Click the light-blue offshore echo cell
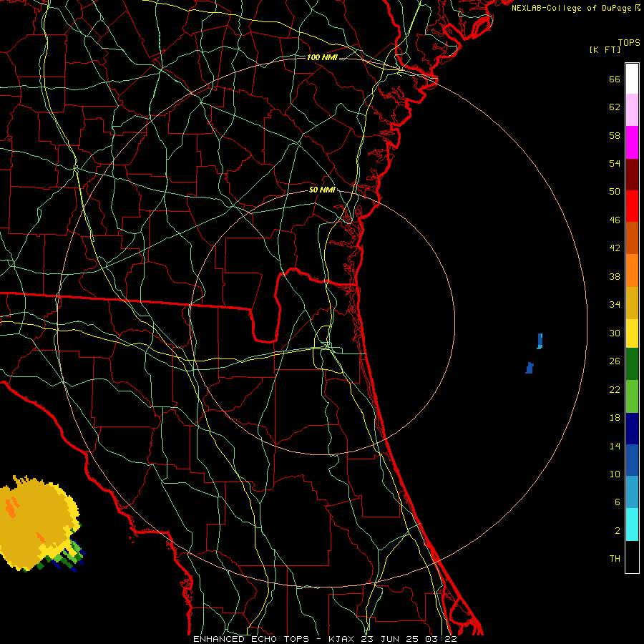Image resolution: width=644 pixels, height=644 pixels. 540,341
